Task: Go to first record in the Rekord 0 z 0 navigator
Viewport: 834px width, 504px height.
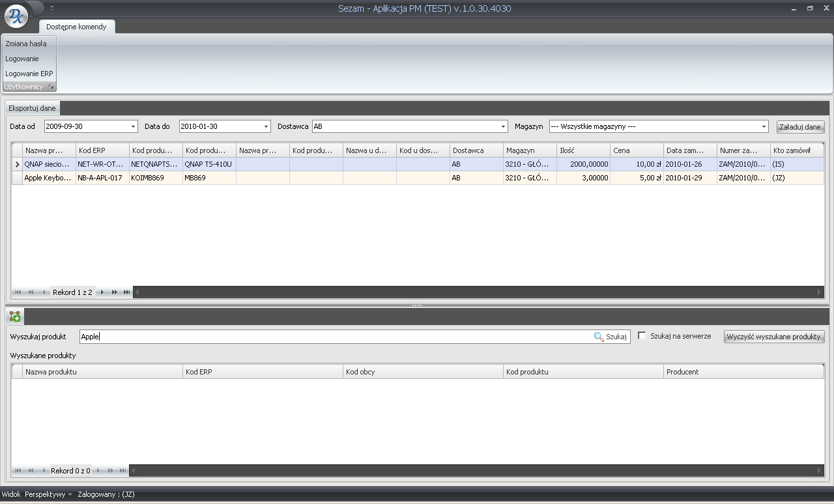Action: coord(18,470)
